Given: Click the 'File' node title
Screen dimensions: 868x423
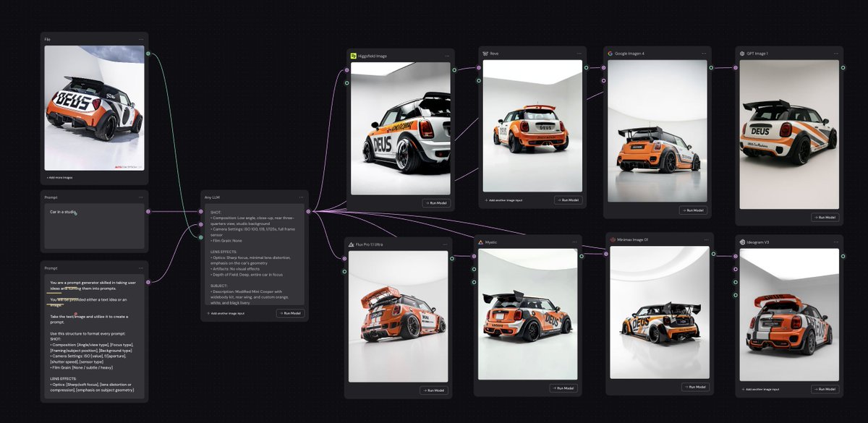Looking at the screenshot, I should [x=47, y=39].
